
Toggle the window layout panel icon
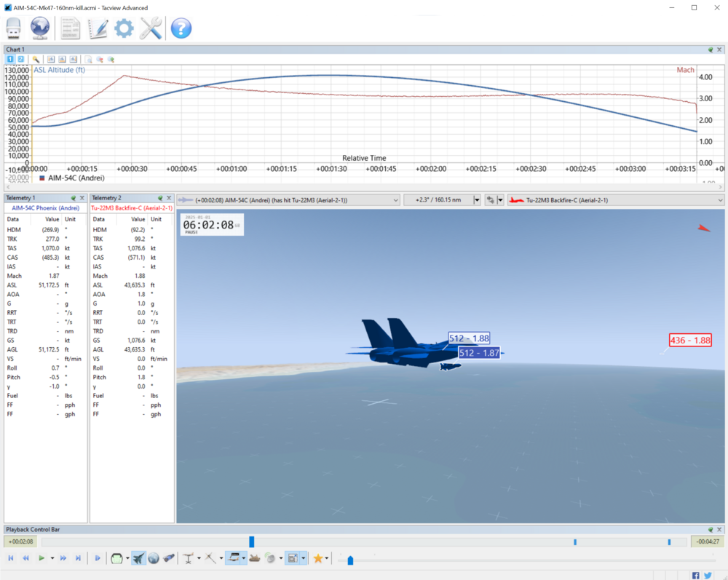pyautogui.click(x=293, y=558)
